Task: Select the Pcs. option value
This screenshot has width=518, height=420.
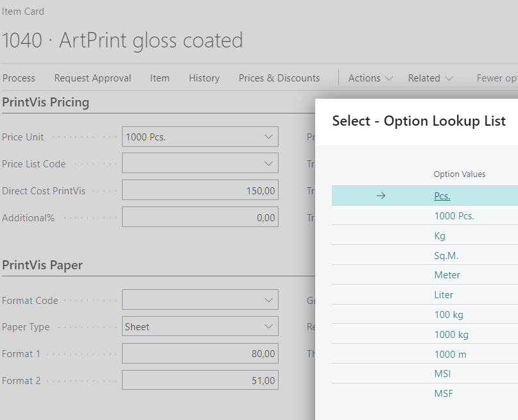Action: 442,196
